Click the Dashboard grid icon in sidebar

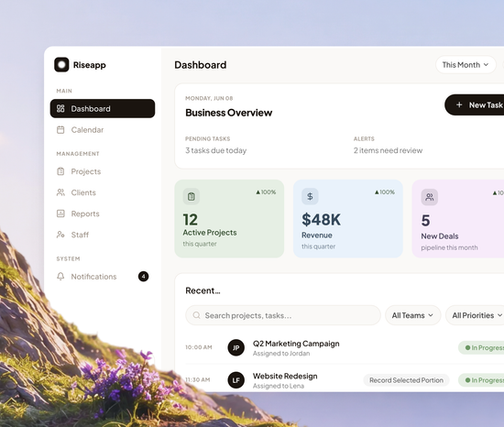60,109
